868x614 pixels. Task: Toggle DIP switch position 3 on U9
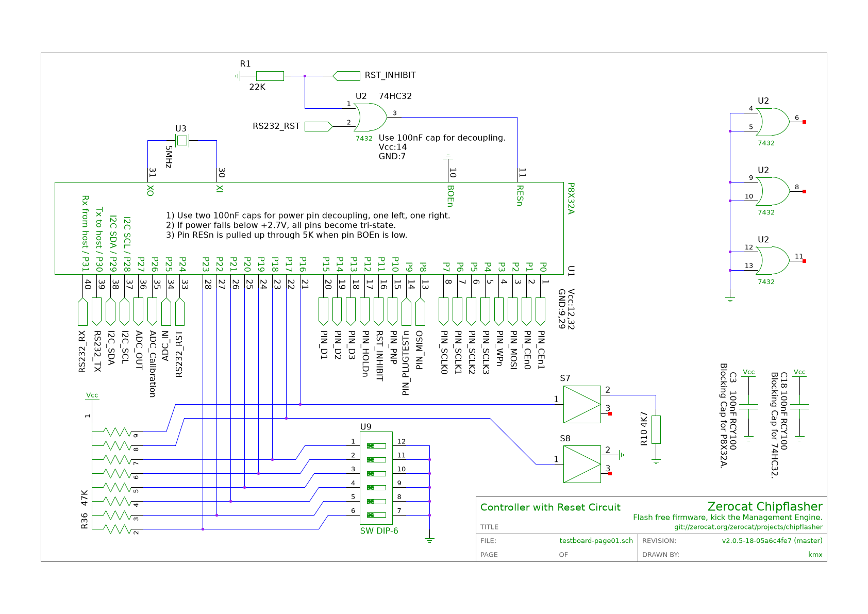coord(376,473)
